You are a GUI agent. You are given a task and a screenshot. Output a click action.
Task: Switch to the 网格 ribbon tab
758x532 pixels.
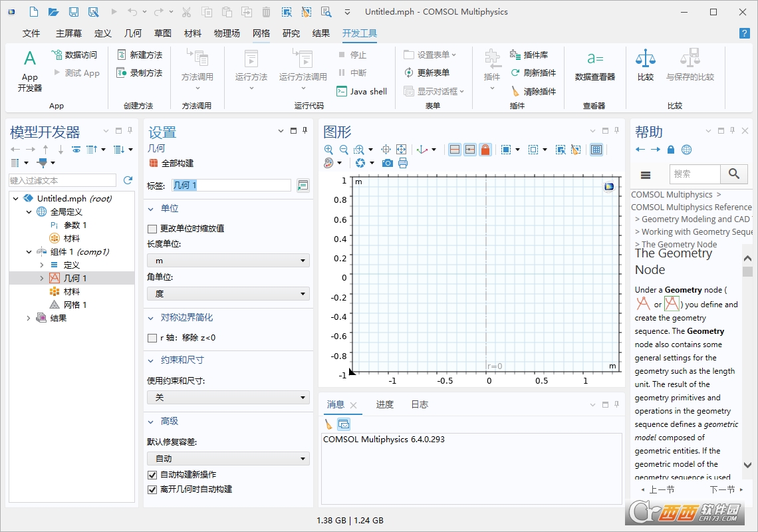pyautogui.click(x=261, y=33)
